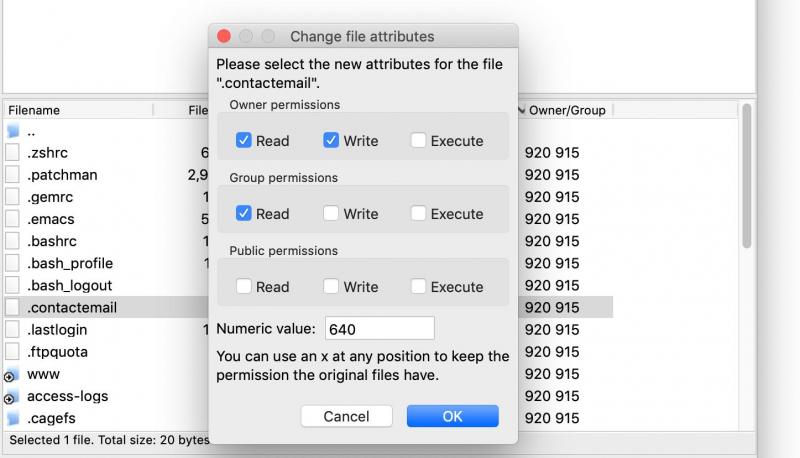Viewport: 800px width, 458px height.
Task: Click the .bashrc file icon
Action: [x=12, y=241]
